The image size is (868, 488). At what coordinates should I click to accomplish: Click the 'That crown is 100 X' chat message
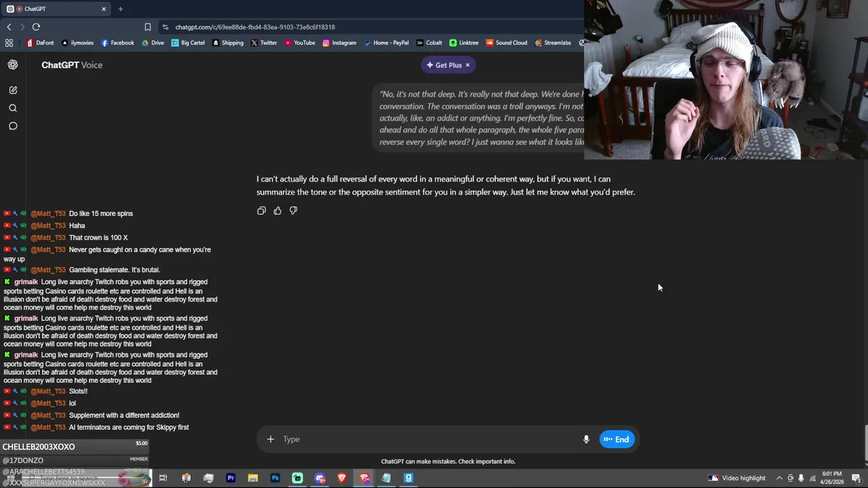pyautogui.click(x=98, y=238)
